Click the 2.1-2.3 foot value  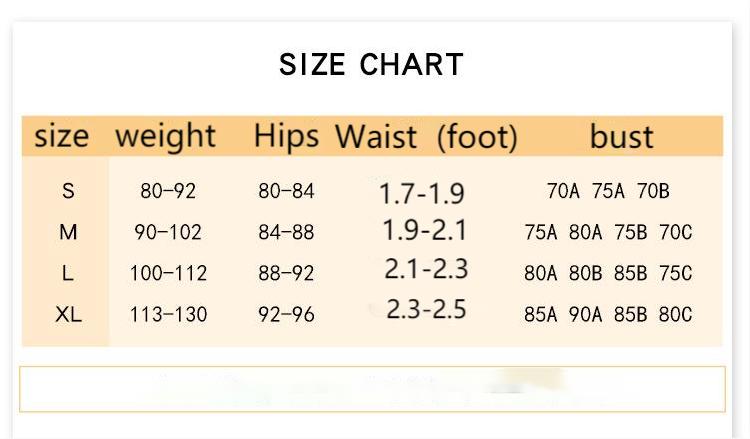point(426,269)
